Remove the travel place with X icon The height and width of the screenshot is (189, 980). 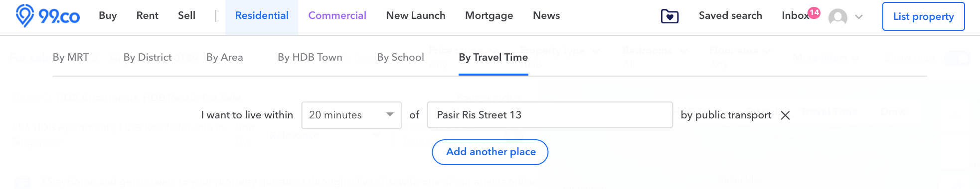point(785,115)
